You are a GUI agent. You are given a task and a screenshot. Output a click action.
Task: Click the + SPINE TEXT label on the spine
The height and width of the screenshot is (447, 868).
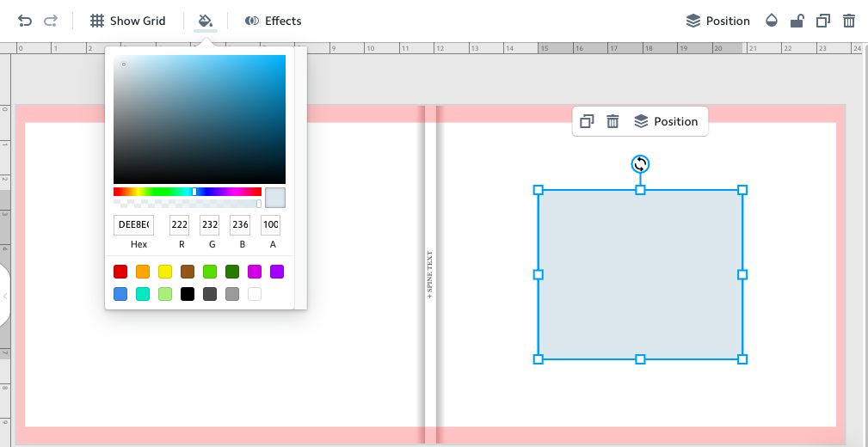(430, 275)
